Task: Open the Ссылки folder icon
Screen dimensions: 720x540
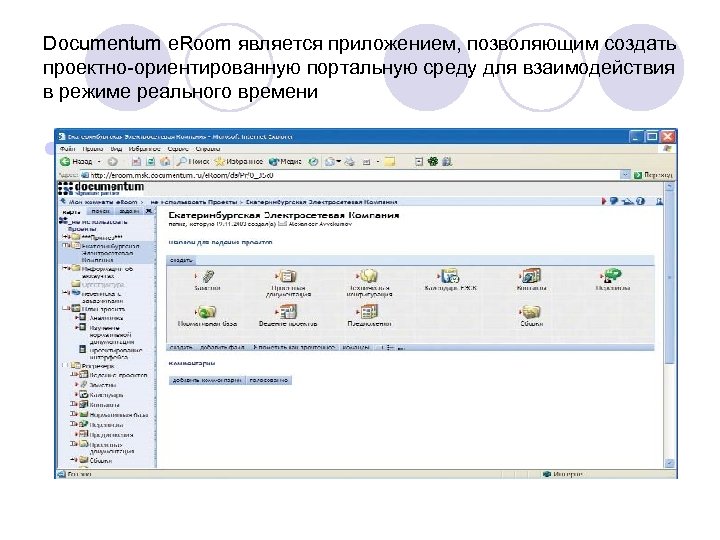Action: pos(531,312)
